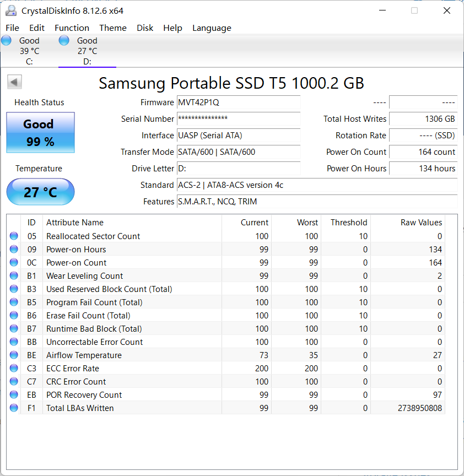Click the Raw Values column header
Screen dimensions: 464x476
pyautogui.click(x=420, y=223)
